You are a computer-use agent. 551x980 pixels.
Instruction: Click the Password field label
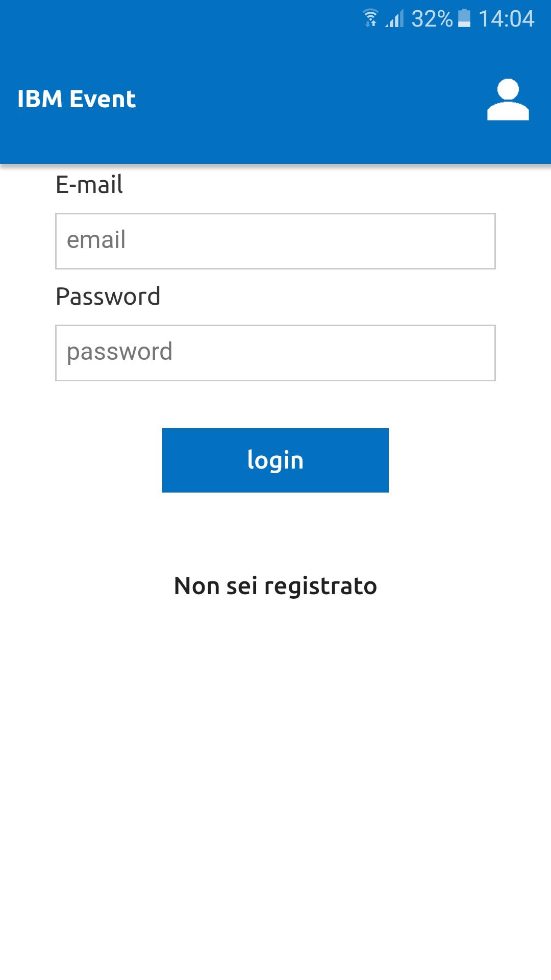tap(108, 297)
